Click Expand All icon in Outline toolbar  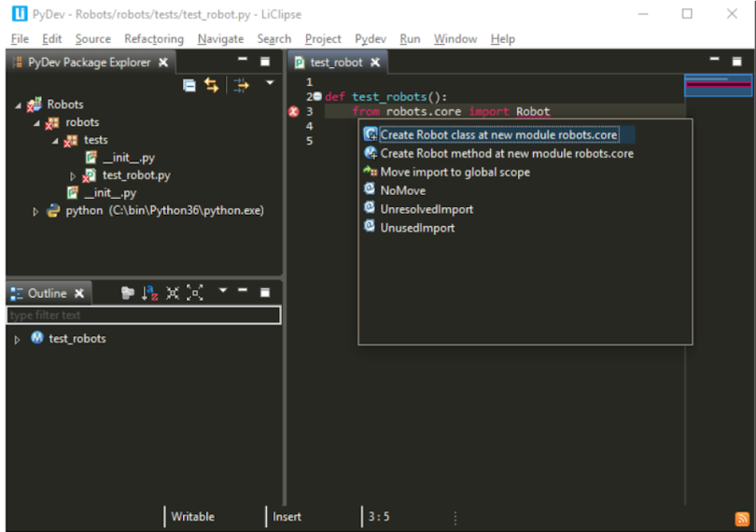(x=194, y=293)
